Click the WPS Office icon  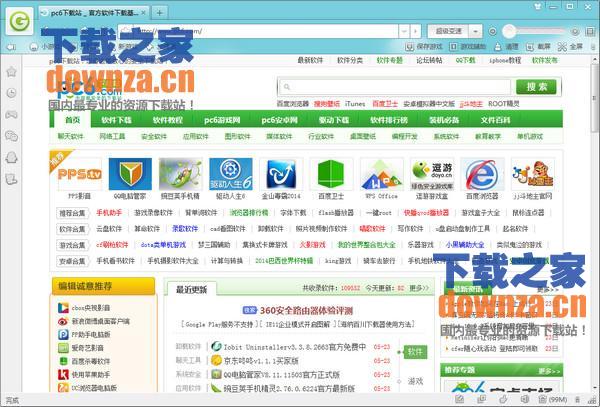(x=382, y=174)
